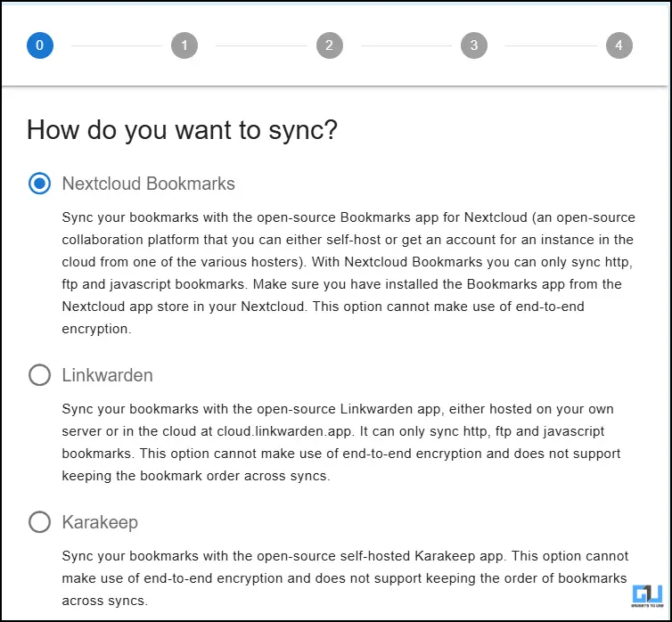Click the connector line between steps 1 and 2
The image size is (672, 622).
tap(257, 45)
